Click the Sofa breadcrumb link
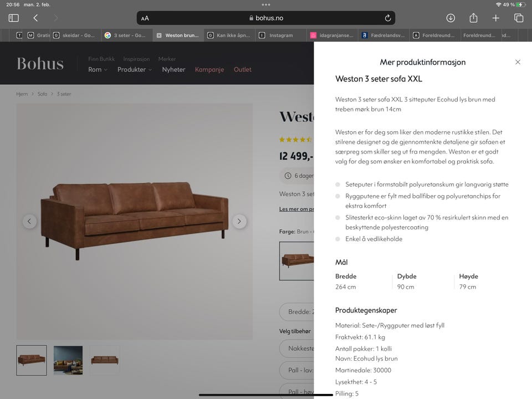 pos(43,94)
